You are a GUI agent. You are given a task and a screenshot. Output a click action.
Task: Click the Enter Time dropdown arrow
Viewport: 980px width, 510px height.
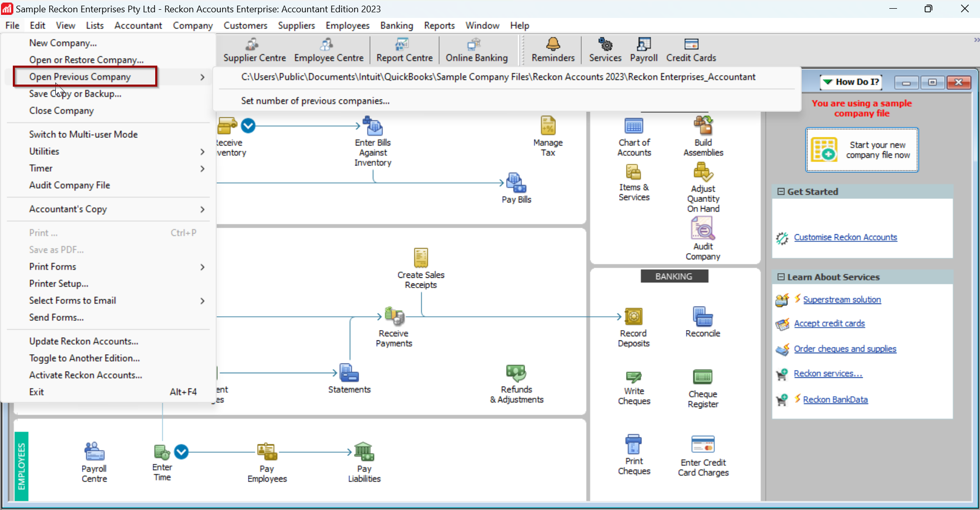(181, 452)
